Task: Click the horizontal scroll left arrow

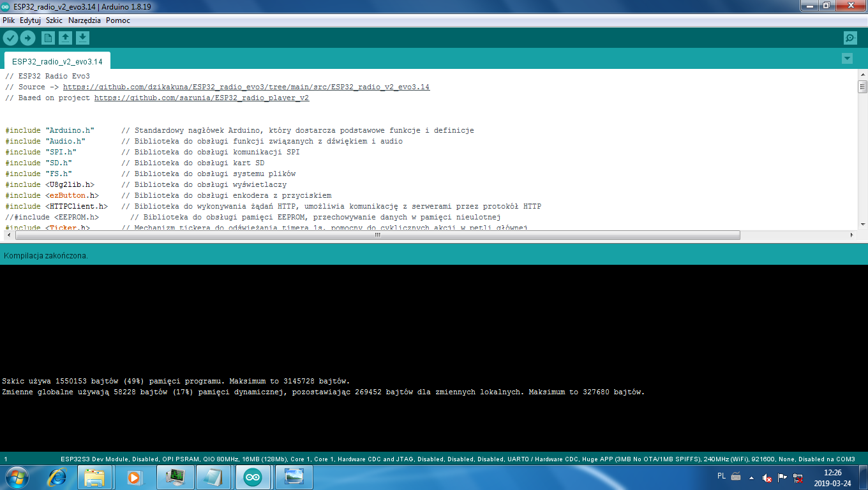Action: [x=10, y=235]
